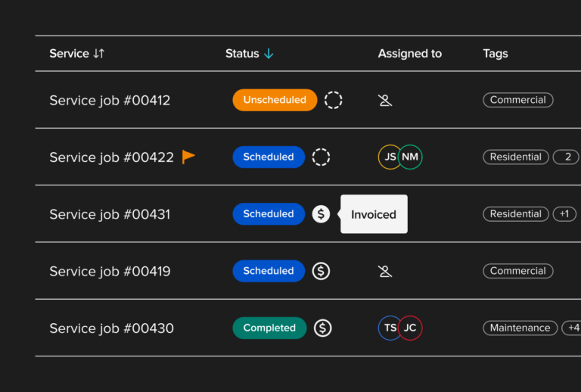The height and width of the screenshot is (392, 581).
Task: Click Commercial tag on job #00419
Action: click(518, 271)
